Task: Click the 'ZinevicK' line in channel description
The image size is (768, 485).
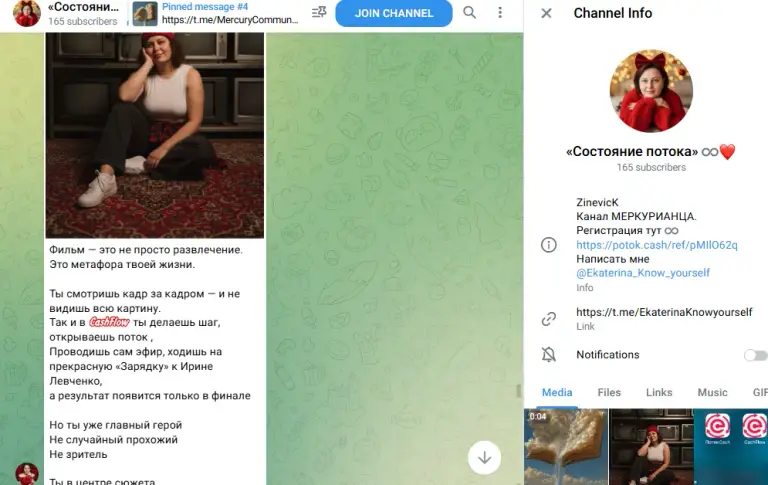Action: [x=597, y=202]
